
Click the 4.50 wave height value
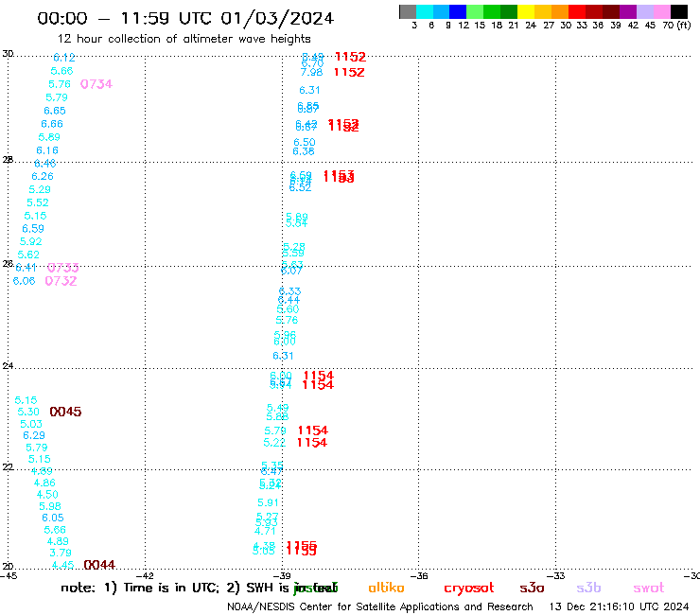pos(47,495)
